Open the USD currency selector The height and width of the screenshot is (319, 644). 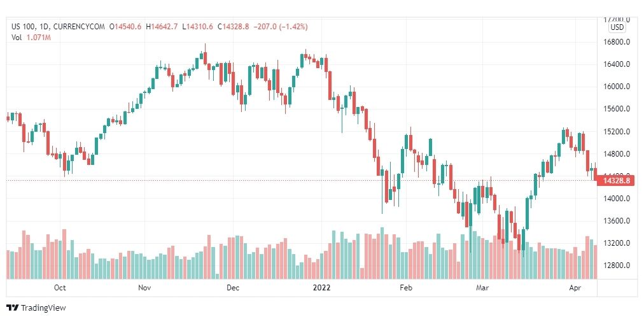tap(617, 27)
